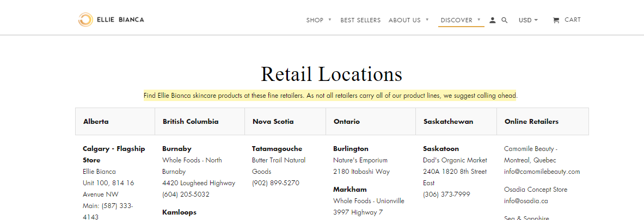Image resolution: width=644 pixels, height=220 pixels.
Task: Select the Alberta column header
Action: 96,122
